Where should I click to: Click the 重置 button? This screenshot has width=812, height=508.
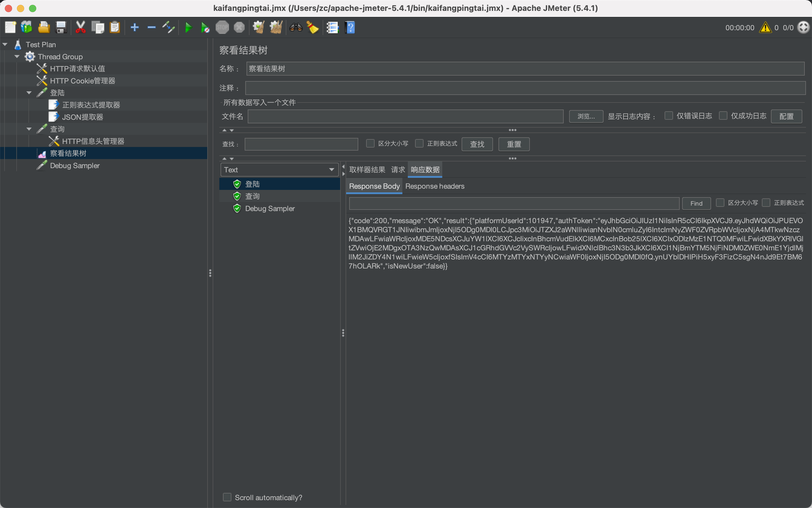pyautogui.click(x=514, y=144)
